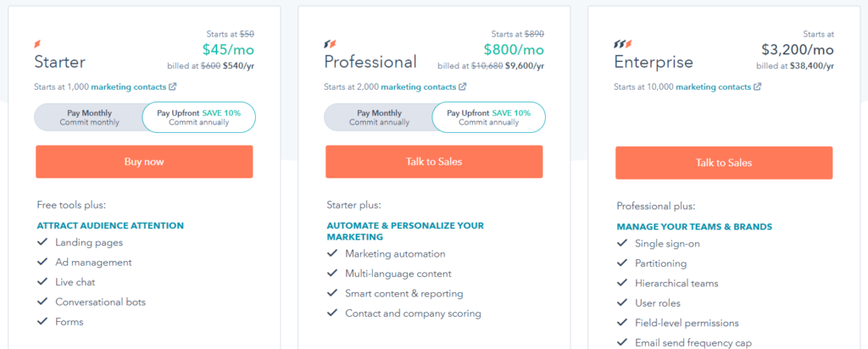
Task: Click the Professional plan double-bolt icon
Action: point(330,44)
